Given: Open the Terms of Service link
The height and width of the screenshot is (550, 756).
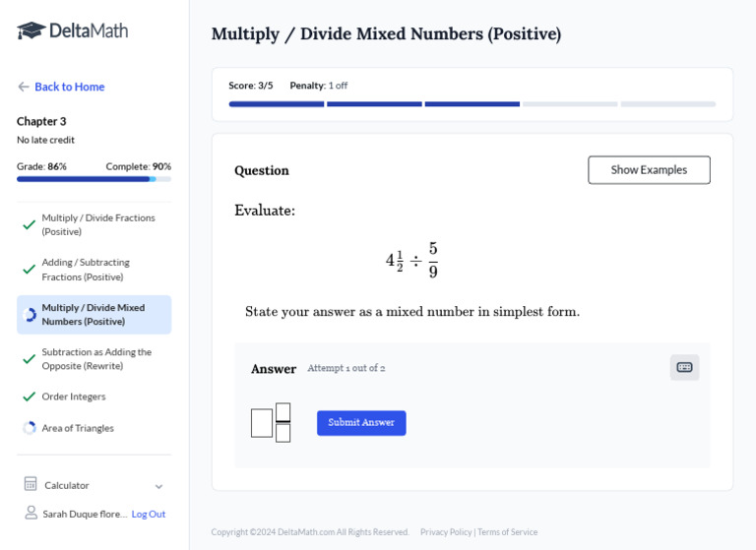Looking at the screenshot, I should [x=508, y=532].
